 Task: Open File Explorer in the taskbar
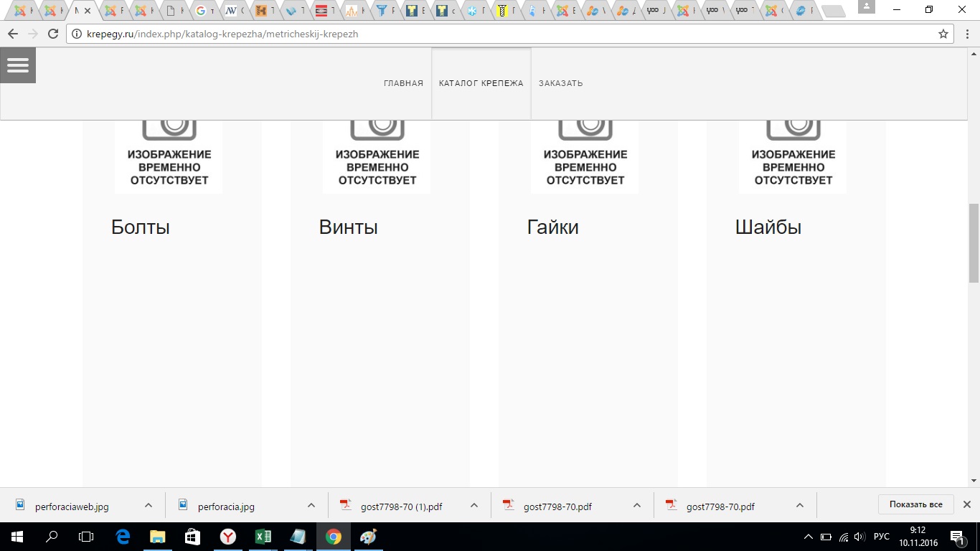click(x=157, y=536)
